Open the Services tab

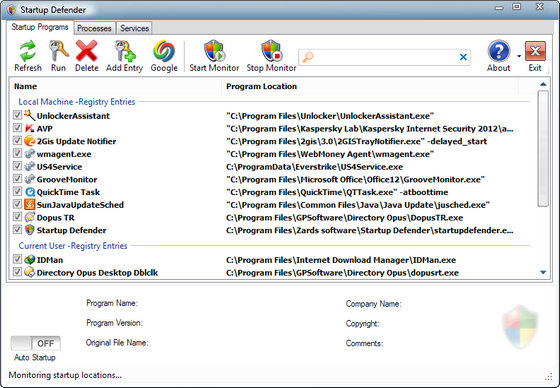(x=134, y=28)
